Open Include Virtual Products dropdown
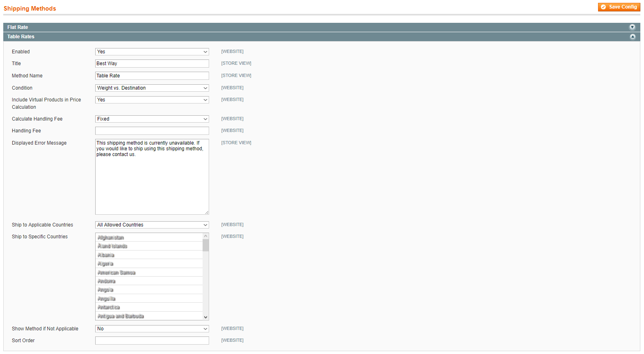 (152, 100)
